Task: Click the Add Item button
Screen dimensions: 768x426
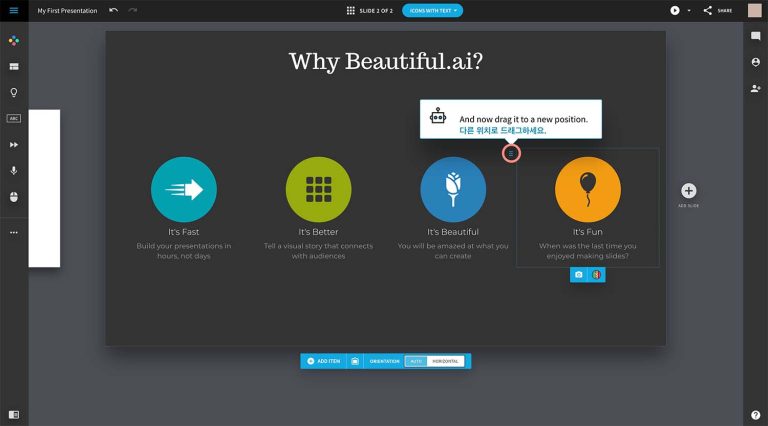Action: pos(323,361)
